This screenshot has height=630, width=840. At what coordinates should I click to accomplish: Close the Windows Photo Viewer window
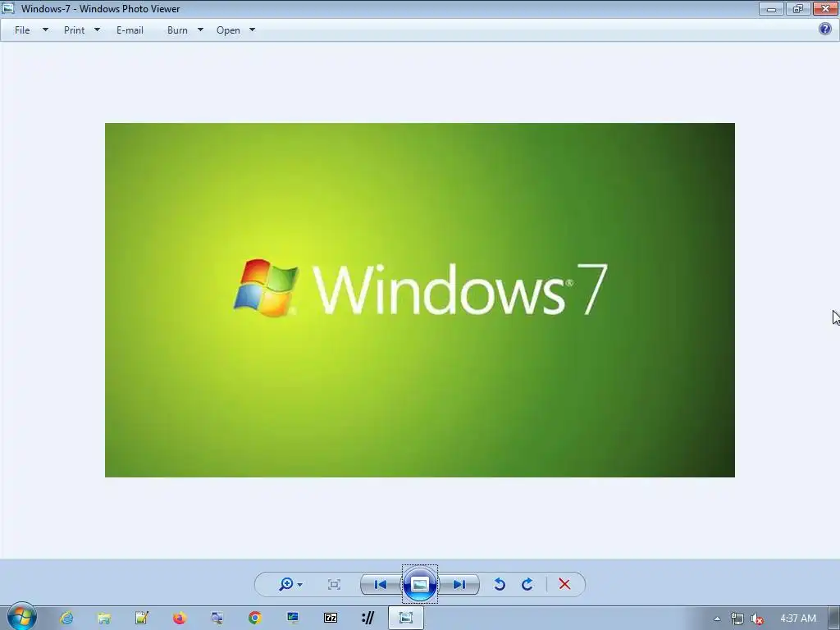[x=825, y=8]
